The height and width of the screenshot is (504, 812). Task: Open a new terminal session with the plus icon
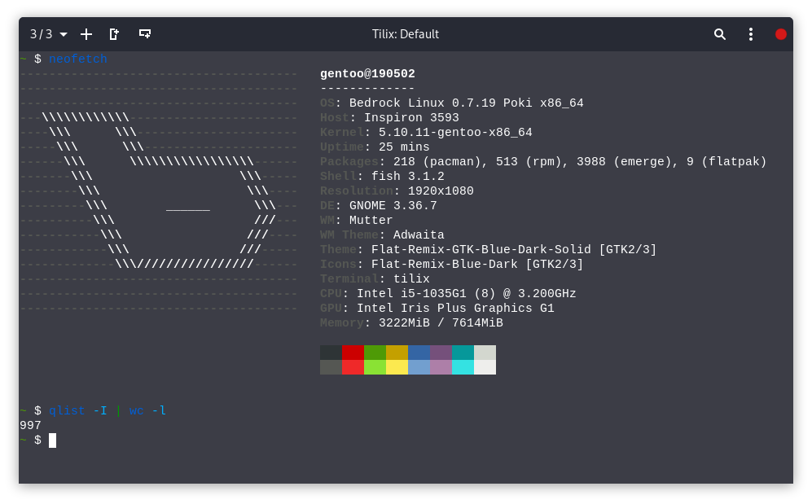point(86,34)
